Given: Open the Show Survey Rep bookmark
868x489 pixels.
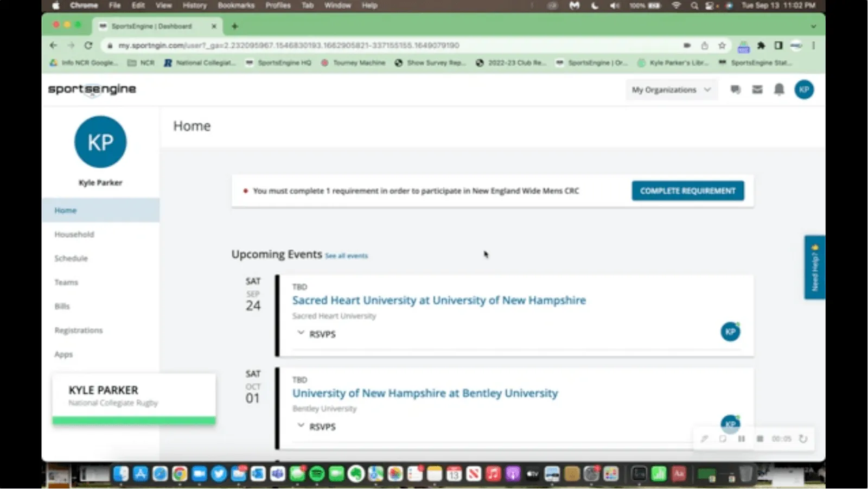Looking at the screenshot, I should [430, 63].
